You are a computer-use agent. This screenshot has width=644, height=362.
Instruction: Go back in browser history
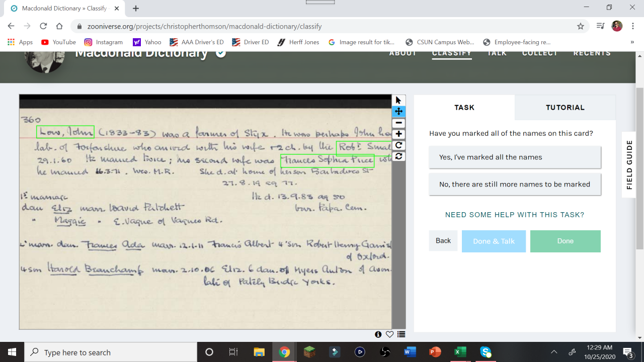point(11,26)
